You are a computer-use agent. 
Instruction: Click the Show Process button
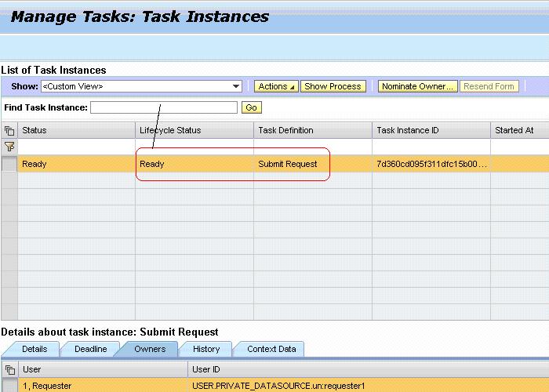click(x=333, y=86)
